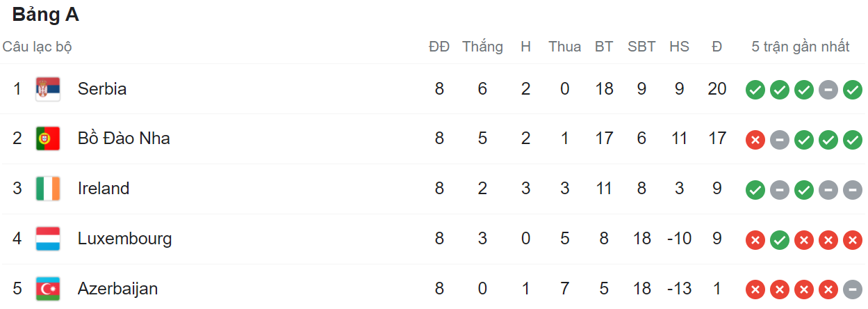The image size is (868, 309).
Task: Open the Luxembourg team link
Action: (125, 239)
